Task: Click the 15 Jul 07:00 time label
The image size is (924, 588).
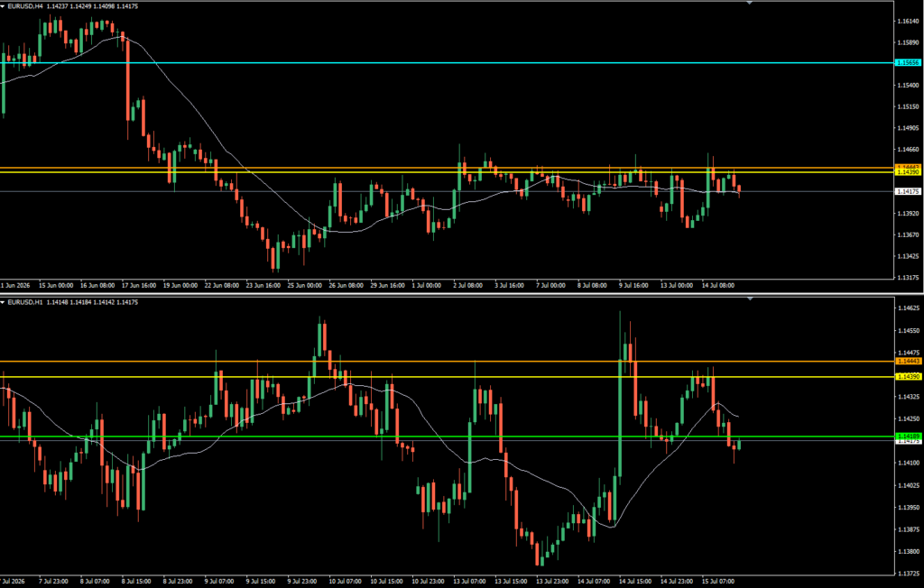Action: pyautogui.click(x=718, y=581)
